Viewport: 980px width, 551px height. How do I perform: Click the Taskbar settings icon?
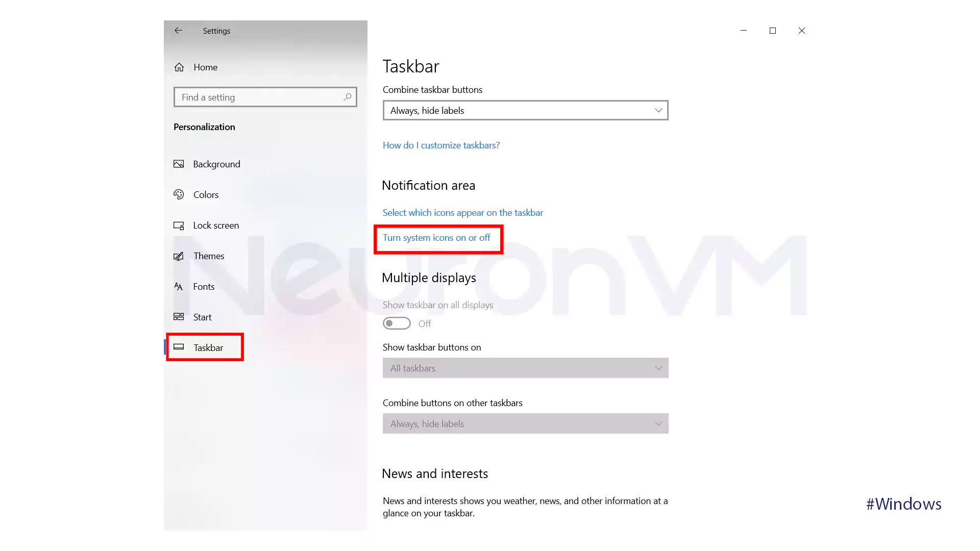[178, 347]
